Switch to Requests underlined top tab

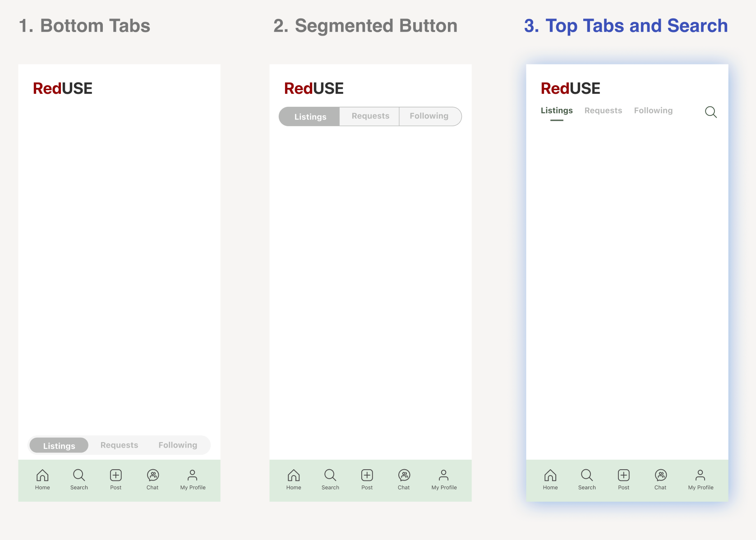[x=603, y=111]
